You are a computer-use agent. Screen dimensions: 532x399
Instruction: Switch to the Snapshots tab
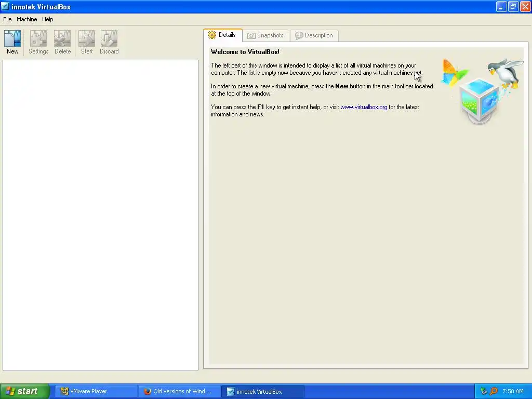pyautogui.click(x=265, y=35)
